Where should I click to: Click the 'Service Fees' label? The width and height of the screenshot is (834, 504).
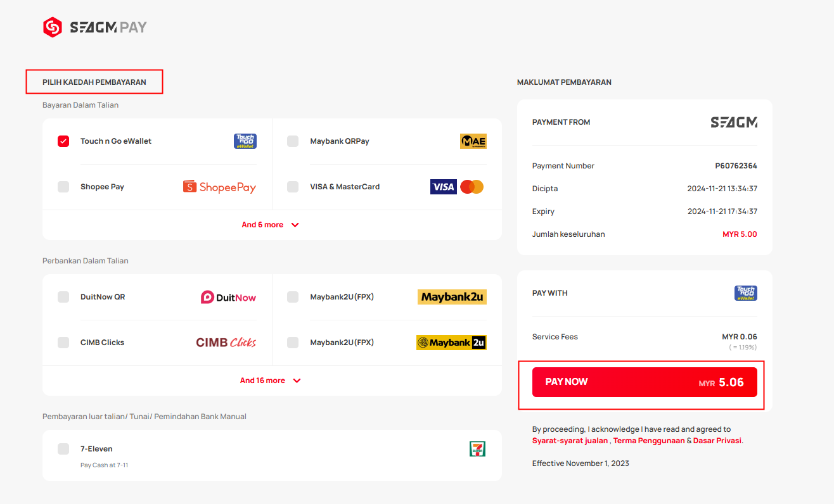click(555, 337)
